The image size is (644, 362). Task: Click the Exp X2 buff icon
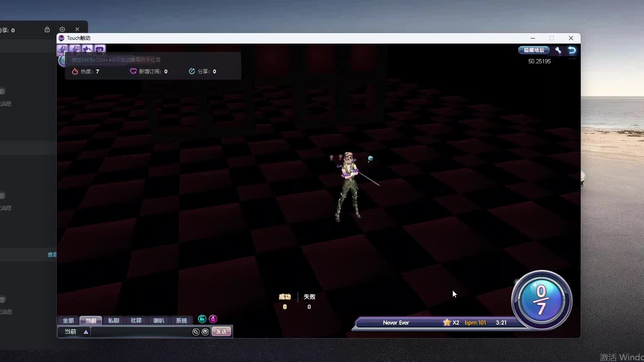[x=62, y=50]
